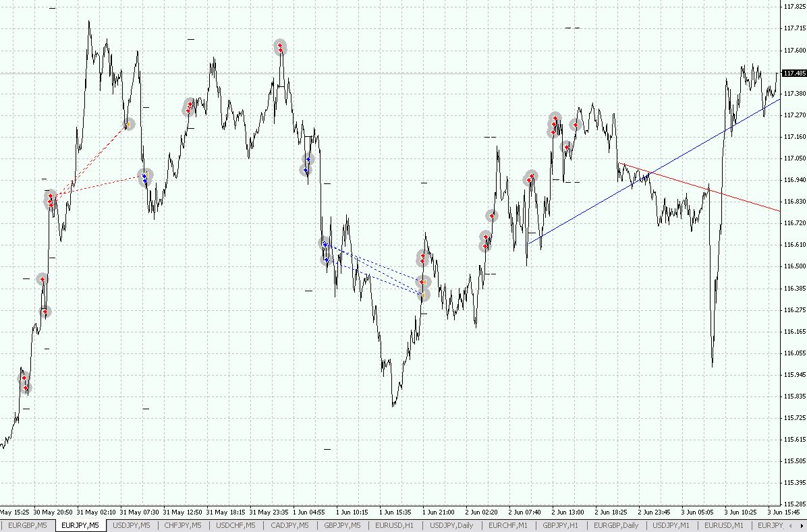Switch to the EURUSD,H1 tab

pos(394,525)
